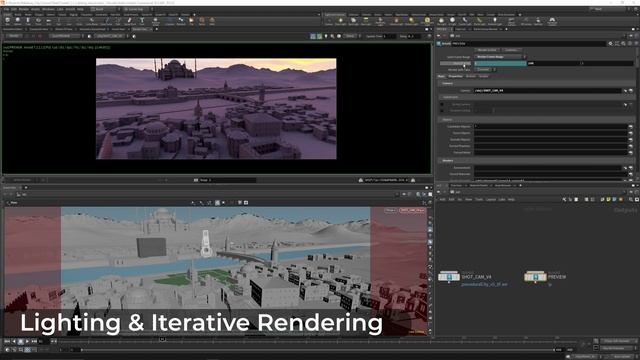Open the Layout menu in network editor
Viewport: 640px width, 360px height.
click(x=491, y=200)
